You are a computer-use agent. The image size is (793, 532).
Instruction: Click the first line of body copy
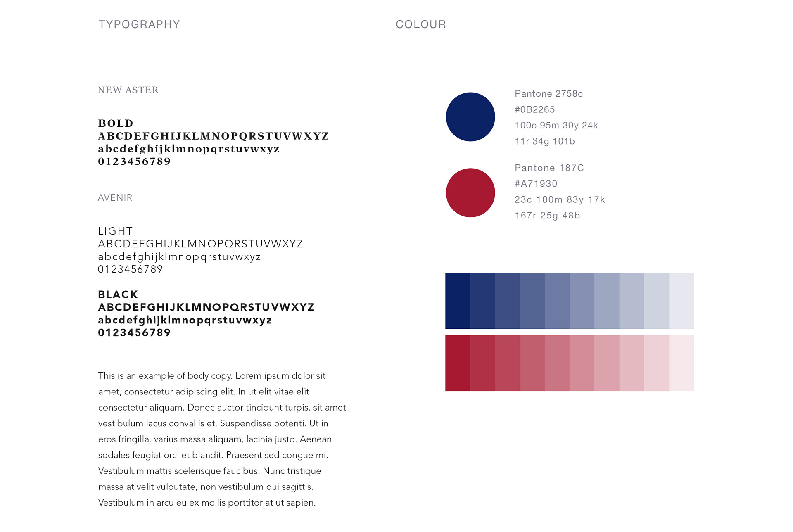point(212,376)
